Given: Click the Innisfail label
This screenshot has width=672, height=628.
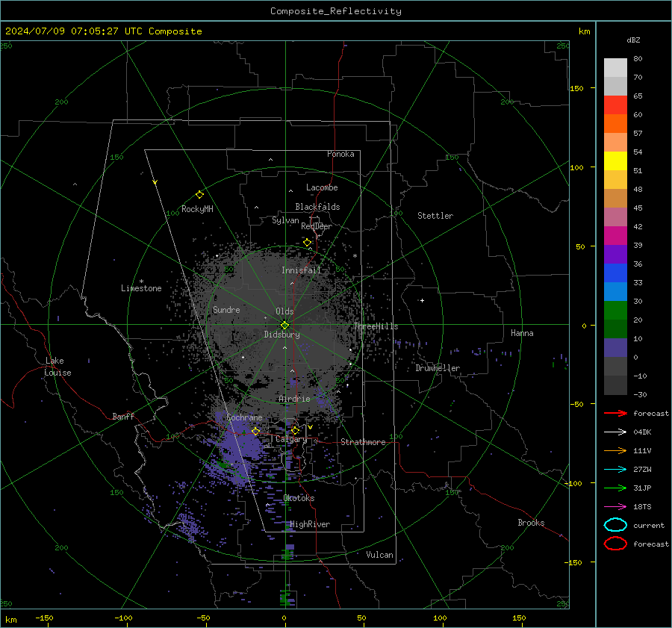Looking at the screenshot, I should (302, 270).
